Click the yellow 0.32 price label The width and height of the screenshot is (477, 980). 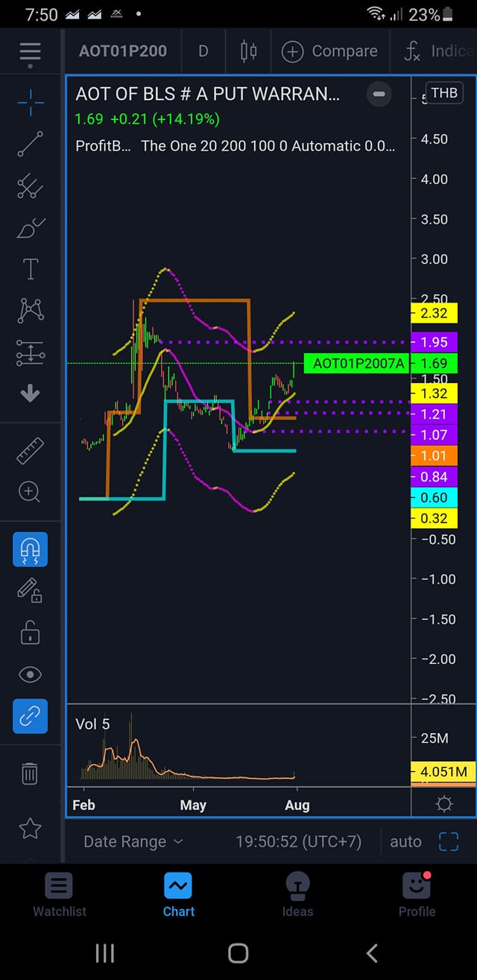point(434,519)
